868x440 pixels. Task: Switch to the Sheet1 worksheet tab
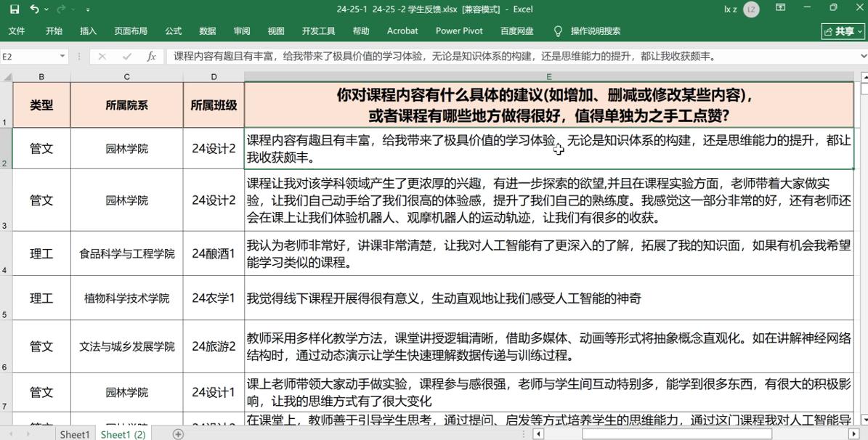(74, 434)
